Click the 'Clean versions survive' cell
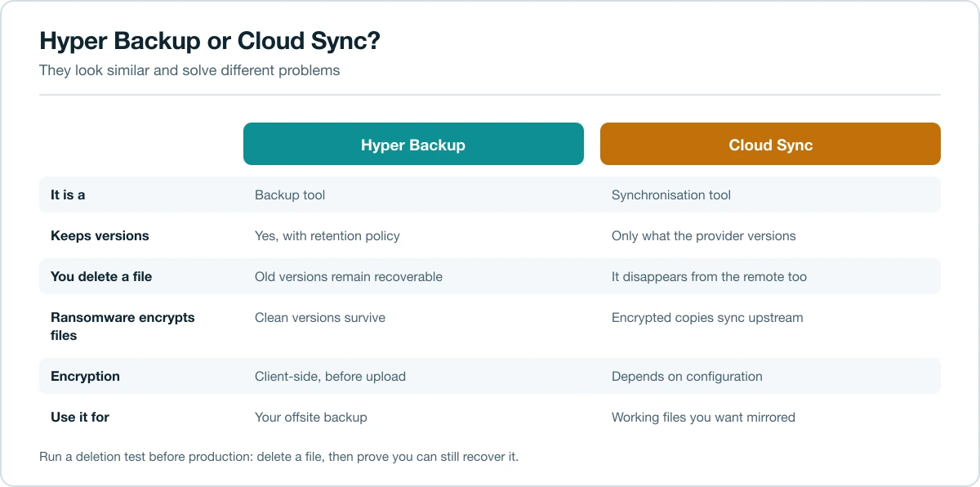 pyautogui.click(x=320, y=317)
